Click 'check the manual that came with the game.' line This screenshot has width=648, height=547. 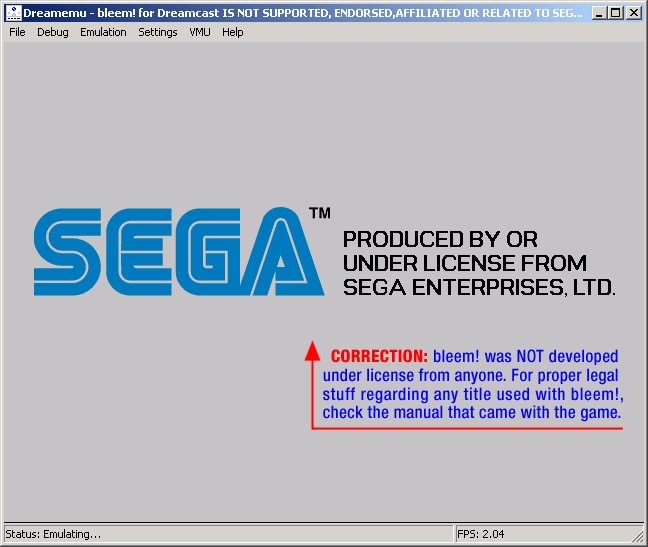point(472,412)
